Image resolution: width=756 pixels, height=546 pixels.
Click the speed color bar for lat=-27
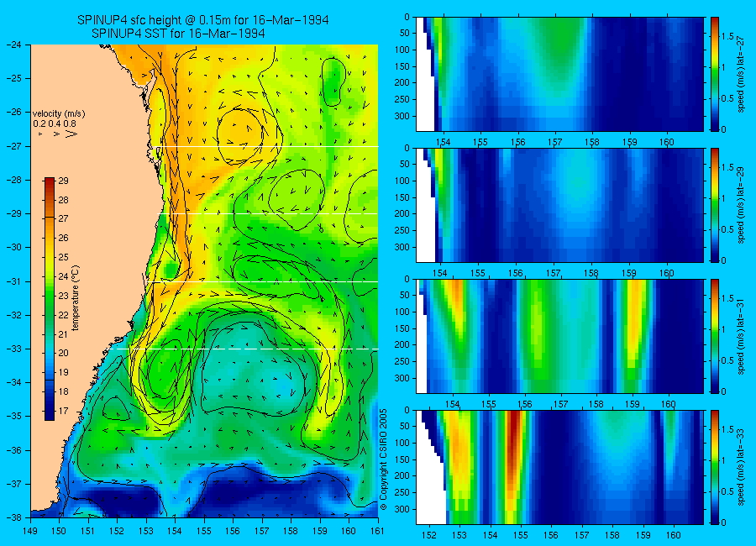[x=715, y=74]
